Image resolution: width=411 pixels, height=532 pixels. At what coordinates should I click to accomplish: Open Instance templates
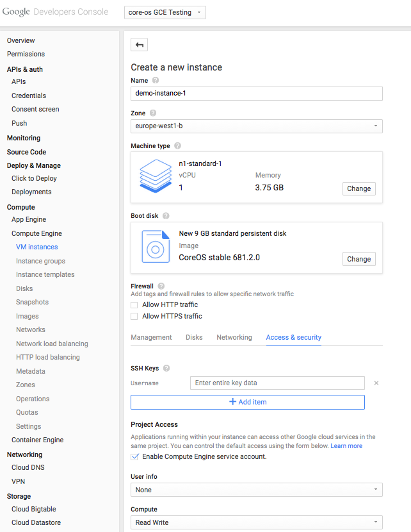click(x=45, y=274)
